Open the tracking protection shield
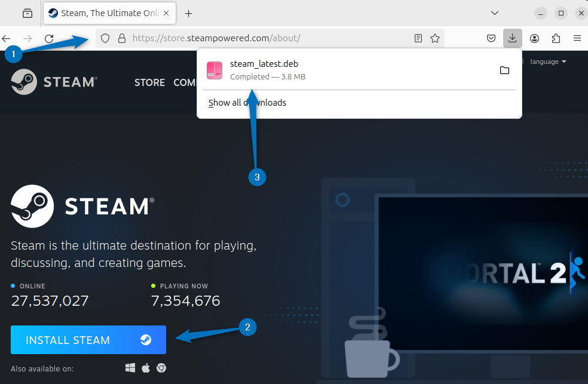588x384 pixels. [105, 38]
